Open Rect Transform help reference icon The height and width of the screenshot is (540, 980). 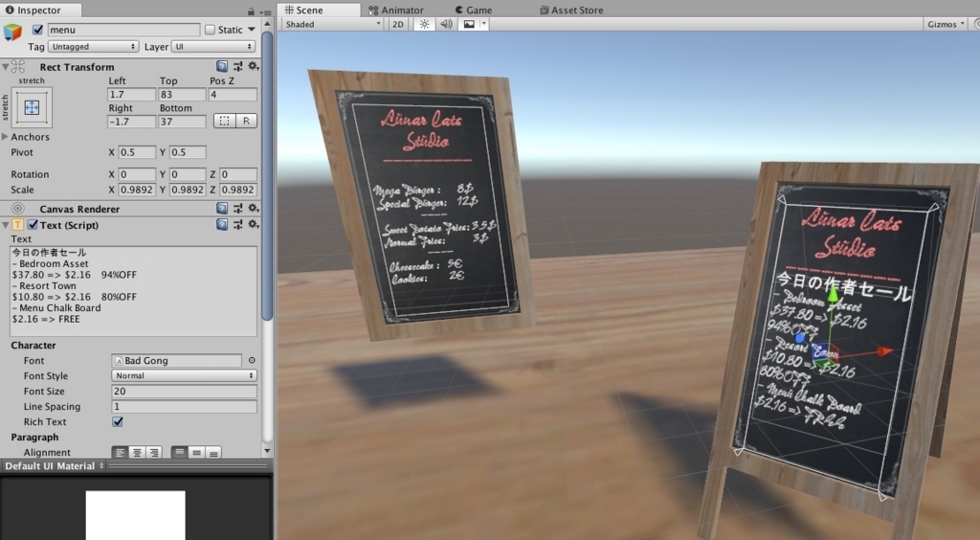pyautogui.click(x=222, y=66)
